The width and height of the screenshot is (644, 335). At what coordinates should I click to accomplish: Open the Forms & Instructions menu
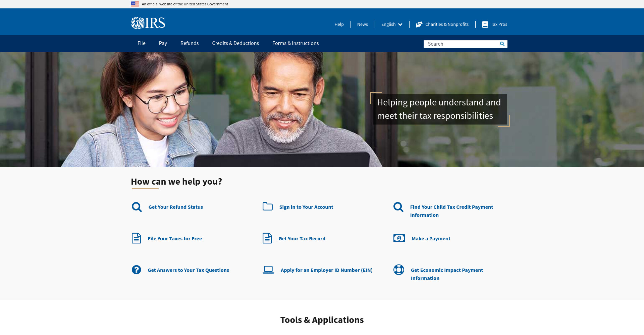click(x=296, y=43)
